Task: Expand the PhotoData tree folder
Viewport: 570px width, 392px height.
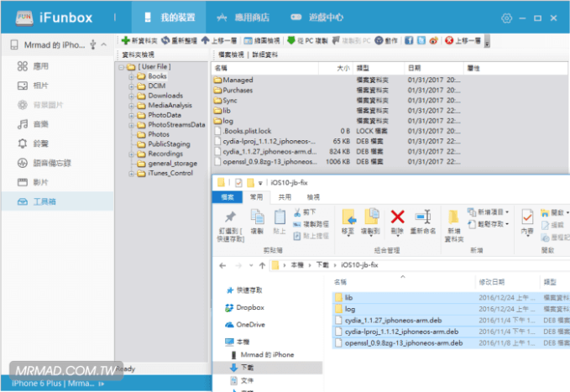Action: [131, 115]
